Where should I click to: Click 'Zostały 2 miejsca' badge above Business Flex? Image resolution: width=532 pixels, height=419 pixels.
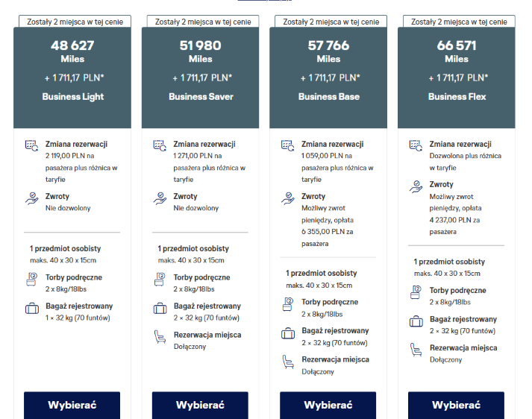pos(459,22)
